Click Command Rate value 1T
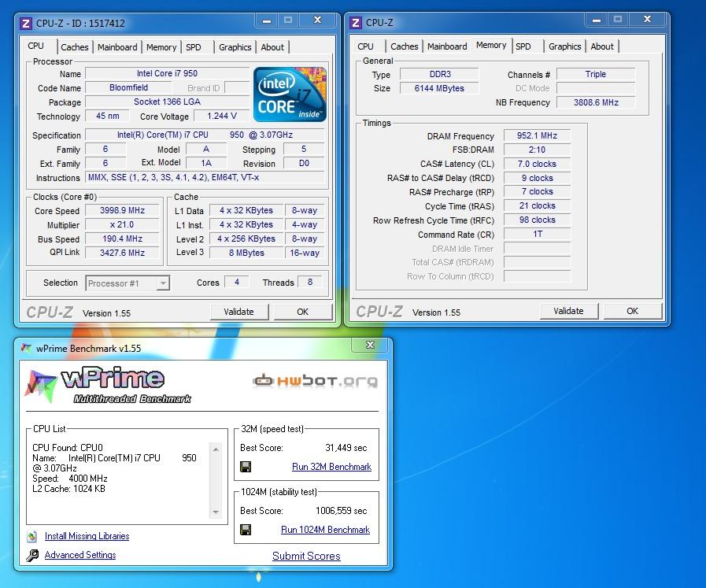This screenshot has width=706, height=588. click(537, 234)
